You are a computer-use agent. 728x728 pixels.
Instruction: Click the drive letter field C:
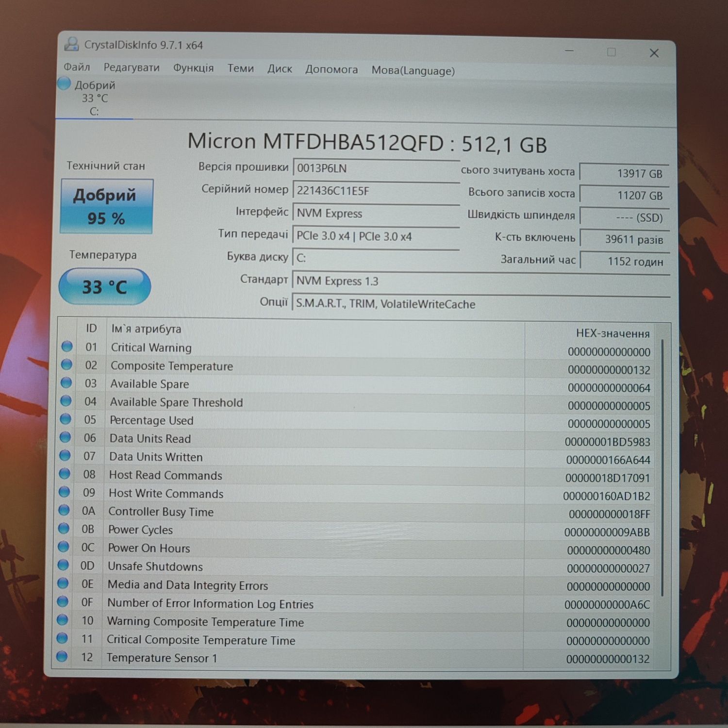tap(376, 258)
